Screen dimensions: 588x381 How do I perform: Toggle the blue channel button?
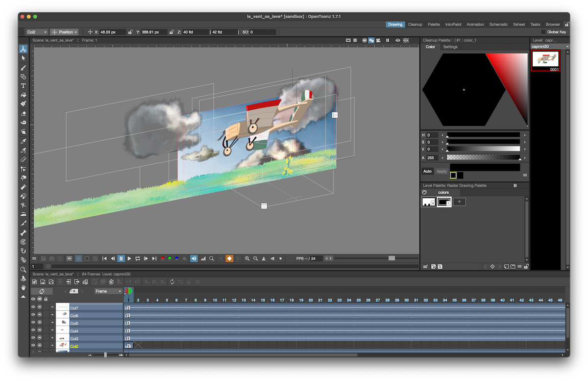tap(176, 258)
